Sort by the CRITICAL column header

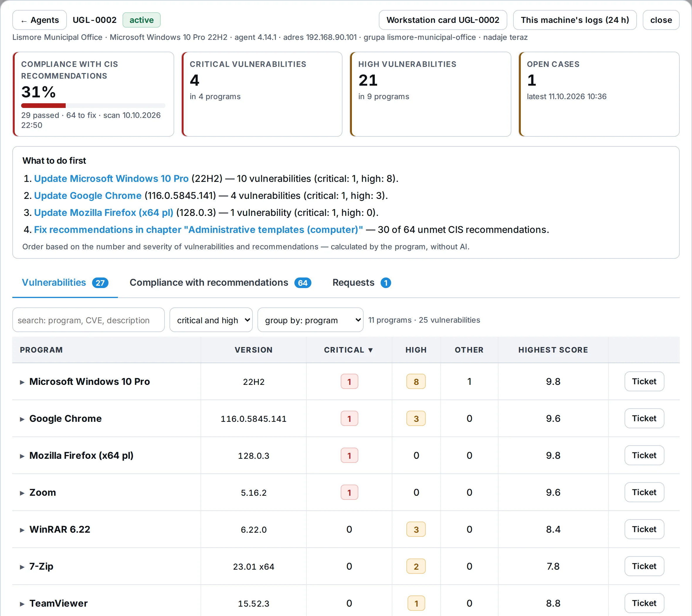(349, 350)
